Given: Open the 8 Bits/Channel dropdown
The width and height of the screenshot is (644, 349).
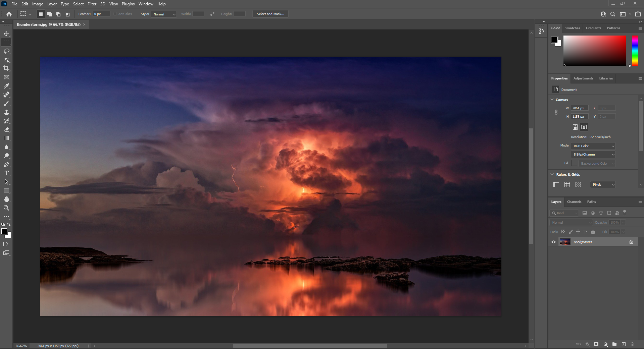Looking at the screenshot, I should (593, 154).
